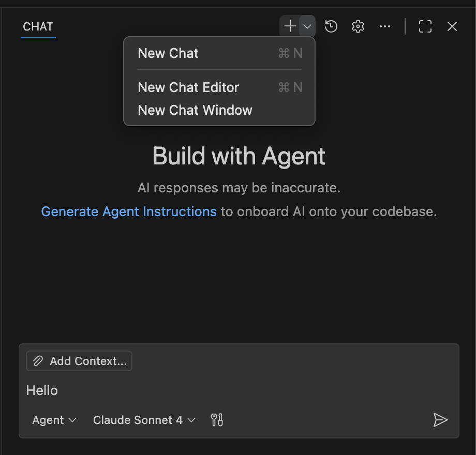
Task: Open the Configure Tools icon near the model picker
Action: click(x=217, y=420)
